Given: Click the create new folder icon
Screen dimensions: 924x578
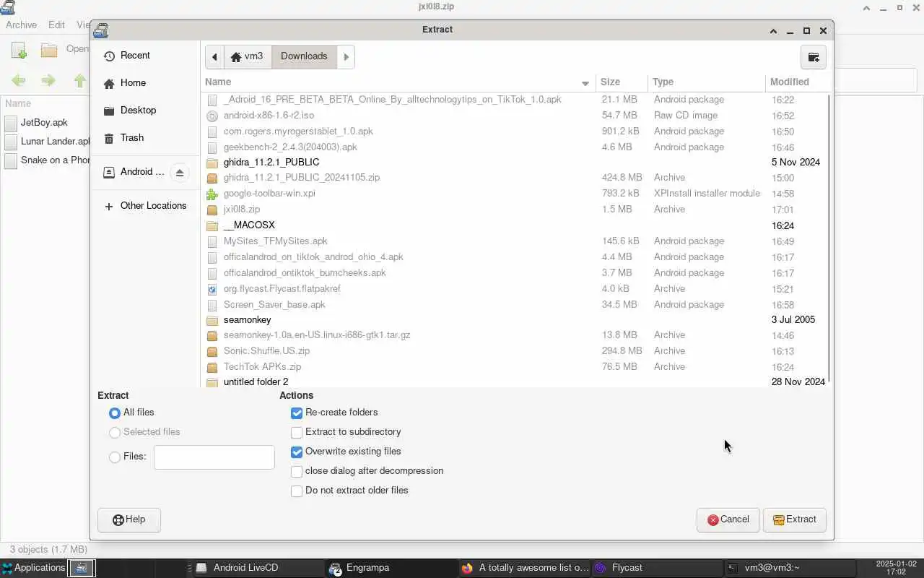Looking at the screenshot, I should [814, 57].
